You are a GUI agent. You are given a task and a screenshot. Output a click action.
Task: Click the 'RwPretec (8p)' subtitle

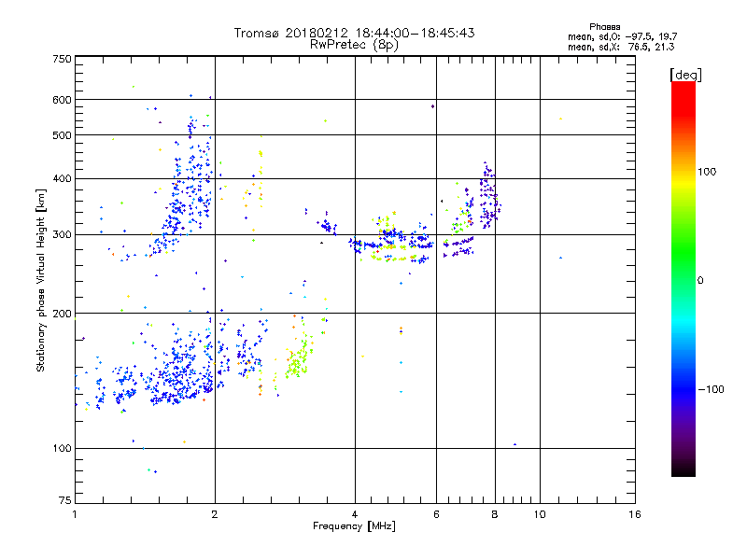coord(354,45)
